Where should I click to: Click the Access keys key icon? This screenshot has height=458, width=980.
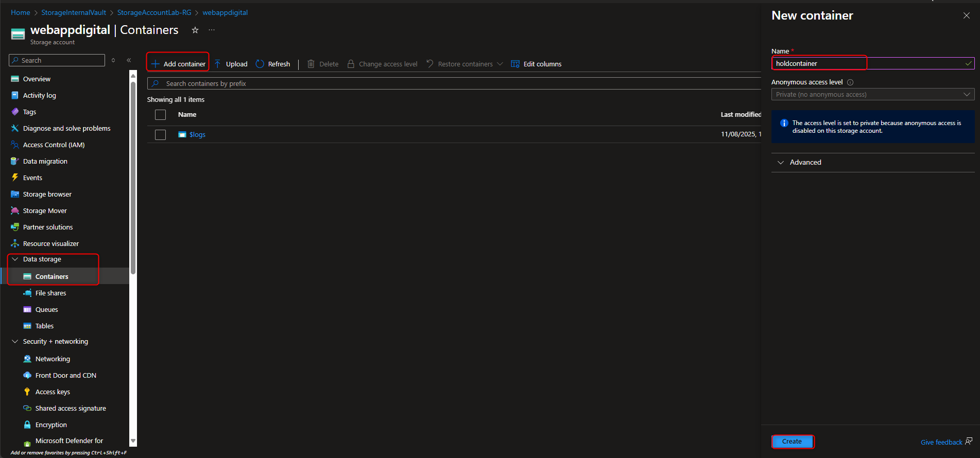coord(27,392)
